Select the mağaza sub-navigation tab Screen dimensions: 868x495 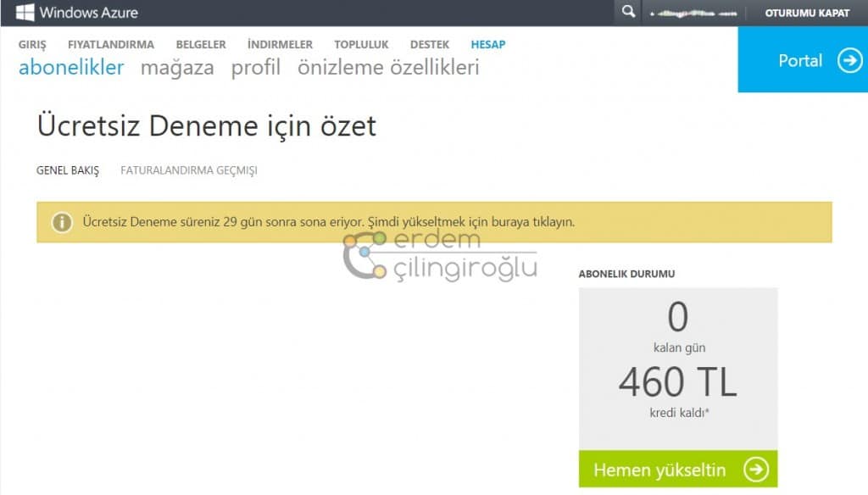(x=177, y=68)
